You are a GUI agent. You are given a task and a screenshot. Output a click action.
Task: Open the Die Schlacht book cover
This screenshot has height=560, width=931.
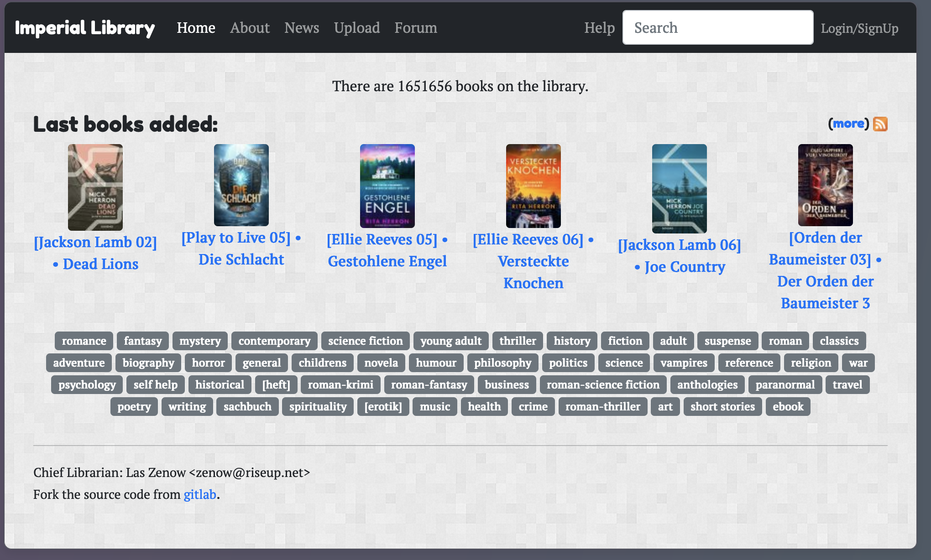(x=241, y=185)
